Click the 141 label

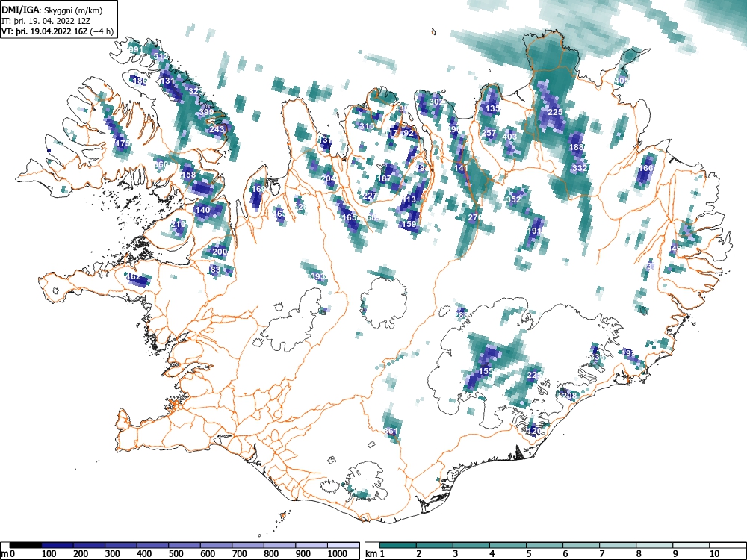pyautogui.click(x=461, y=167)
